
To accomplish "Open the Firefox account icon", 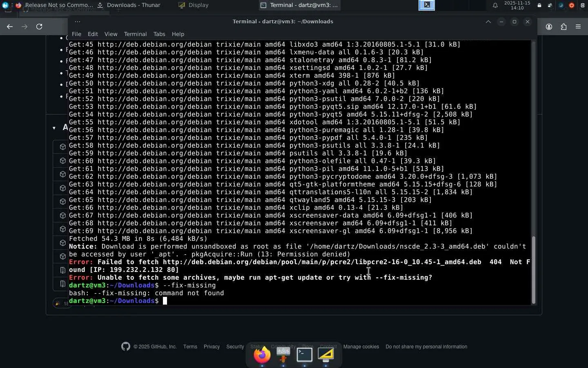I will (x=549, y=27).
